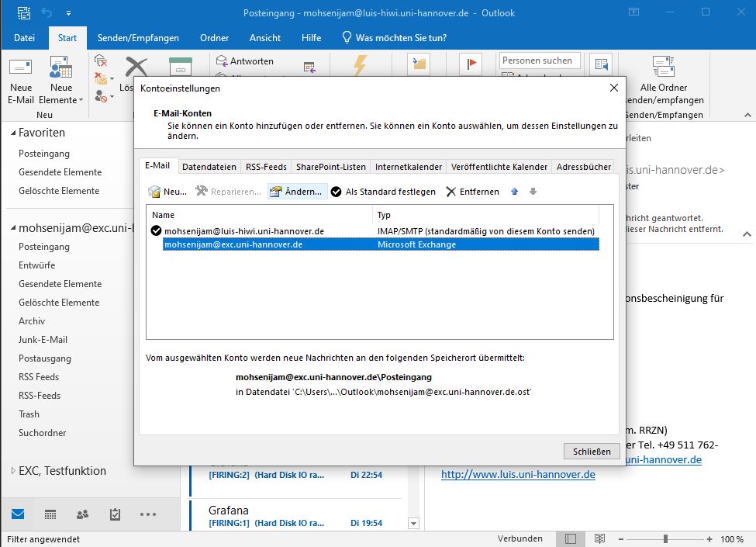Open the Ansicht ribbon tab

coord(264,37)
